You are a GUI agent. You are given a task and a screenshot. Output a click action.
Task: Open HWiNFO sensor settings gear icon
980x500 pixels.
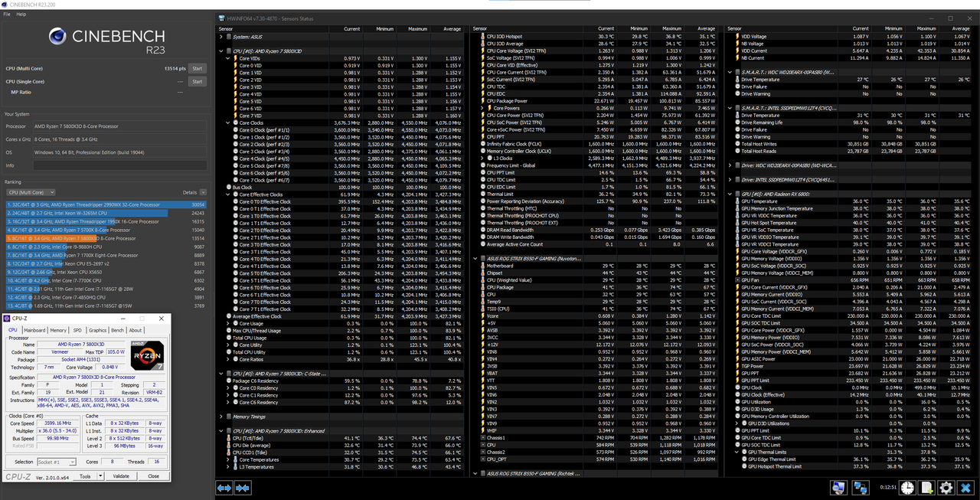(x=946, y=488)
